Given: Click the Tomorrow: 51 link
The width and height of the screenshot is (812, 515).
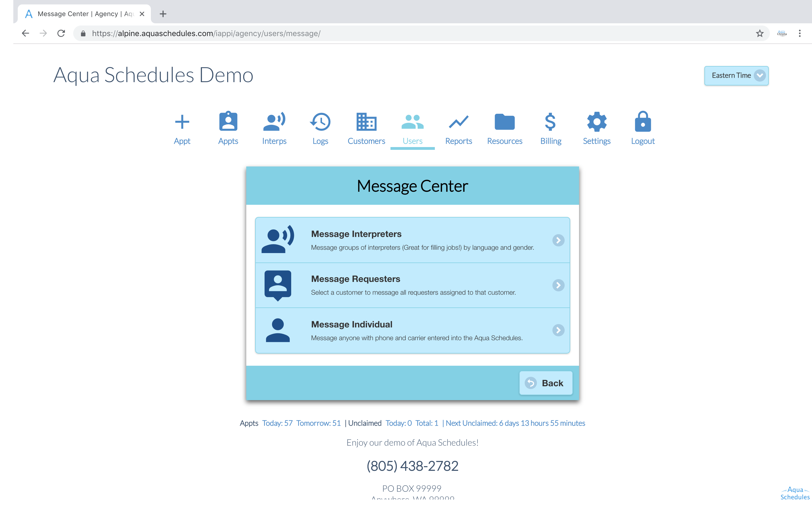Looking at the screenshot, I should tap(318, 423).
